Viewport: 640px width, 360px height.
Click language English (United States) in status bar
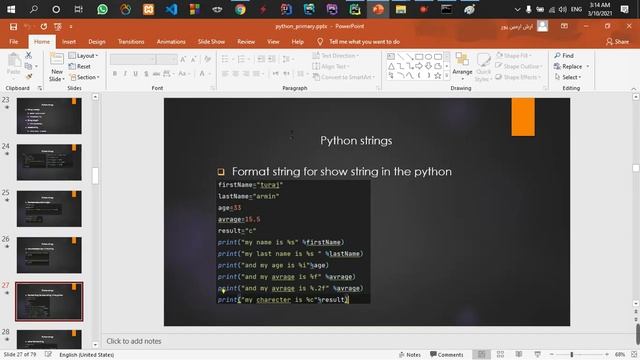pyautogui.click(x=87, y=355)
